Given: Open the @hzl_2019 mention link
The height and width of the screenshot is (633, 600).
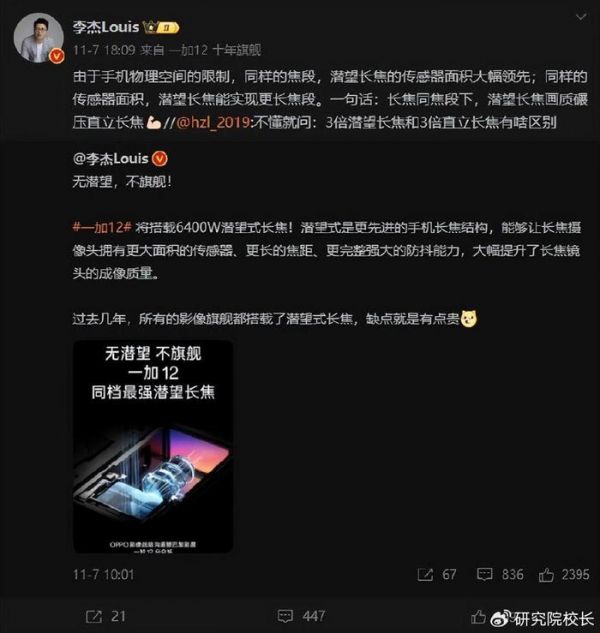Looking at the screenshot, I should click(x=214, y=122).
